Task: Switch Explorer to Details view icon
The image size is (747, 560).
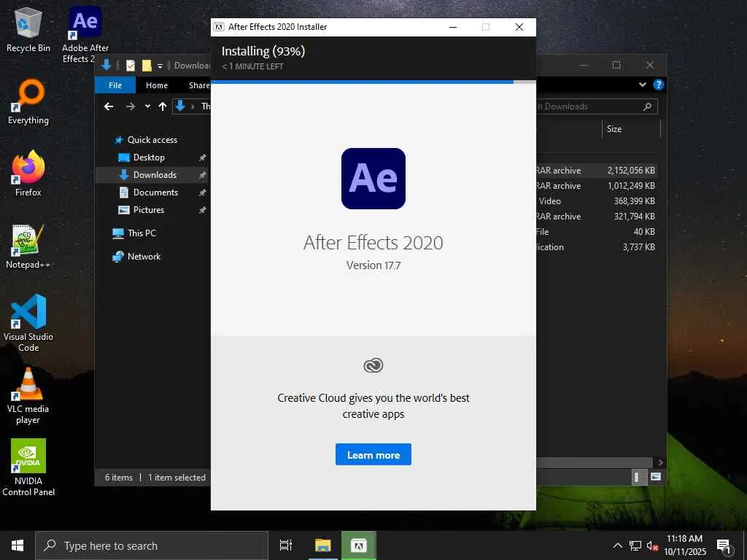Action: (638, 477)
